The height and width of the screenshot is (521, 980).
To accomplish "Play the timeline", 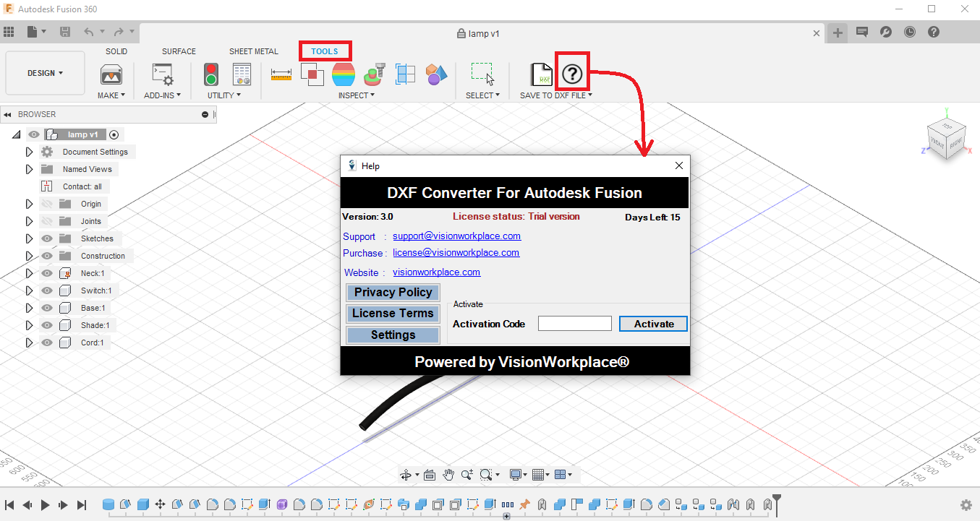I will click(x=45, y=505).
